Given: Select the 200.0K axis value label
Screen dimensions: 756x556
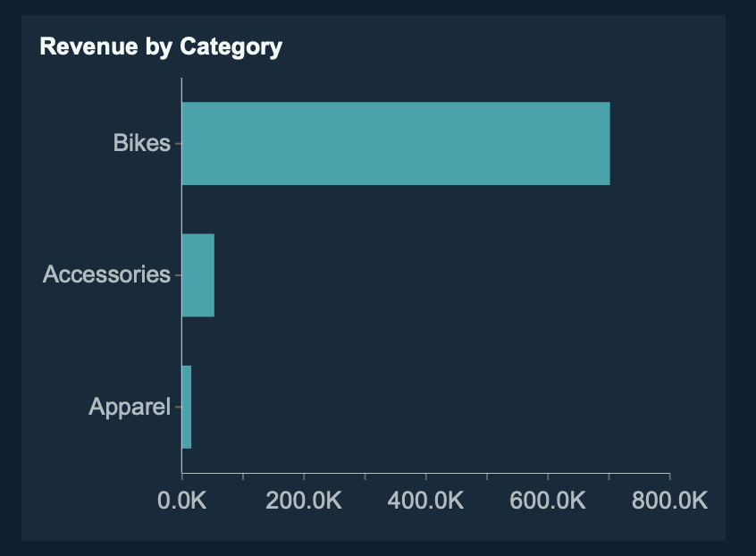Looking at the screenshot, I should pos(304,500).
